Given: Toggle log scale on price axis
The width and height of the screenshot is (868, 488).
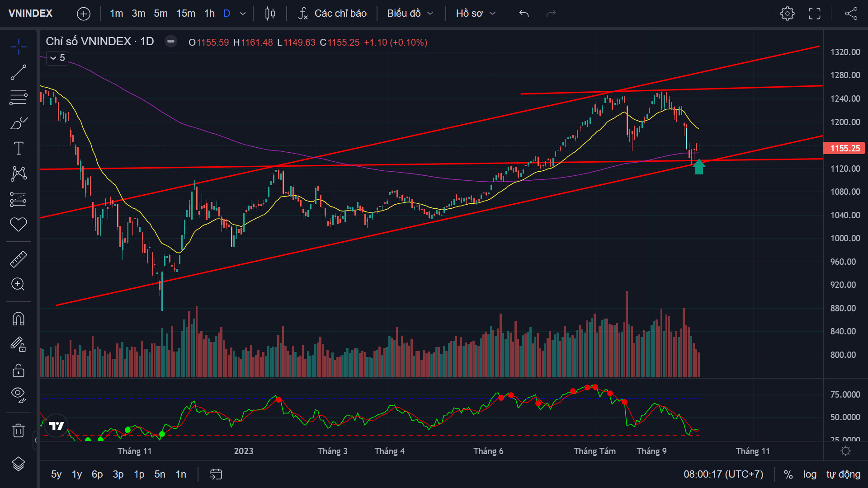Looking at the screenshot, I should pos(810,474).
